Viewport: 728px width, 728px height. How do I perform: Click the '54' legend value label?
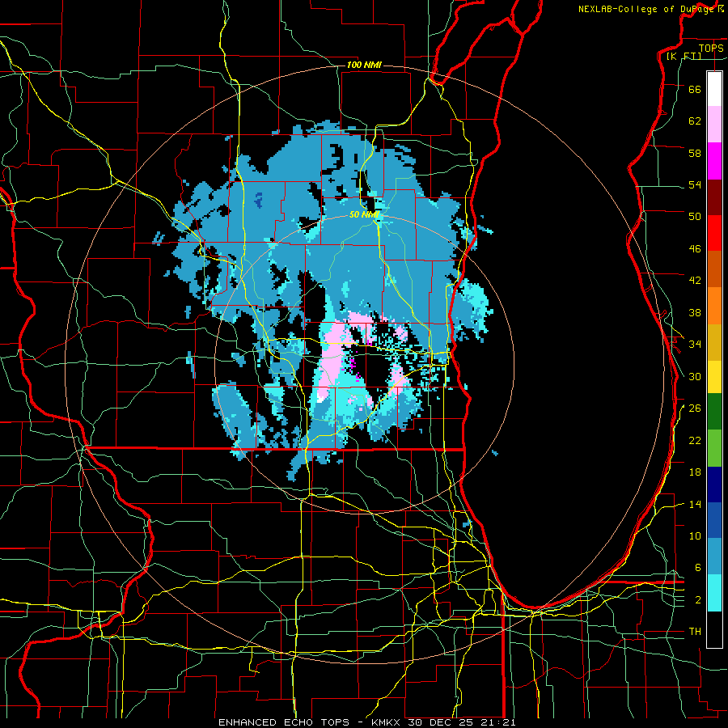point(695,184)
